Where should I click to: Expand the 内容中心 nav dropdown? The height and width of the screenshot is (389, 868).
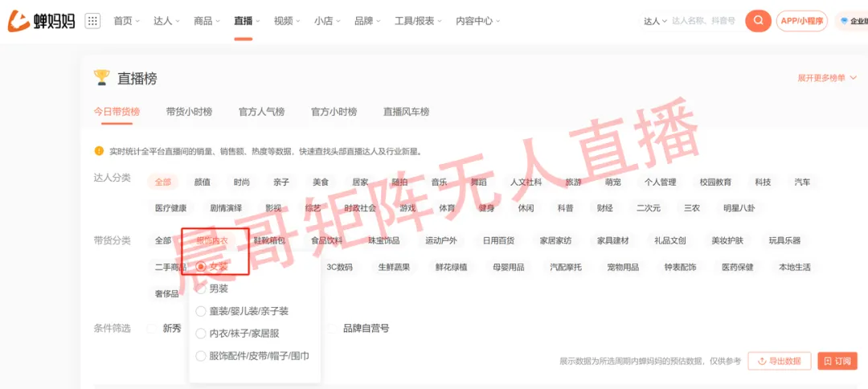477,21
